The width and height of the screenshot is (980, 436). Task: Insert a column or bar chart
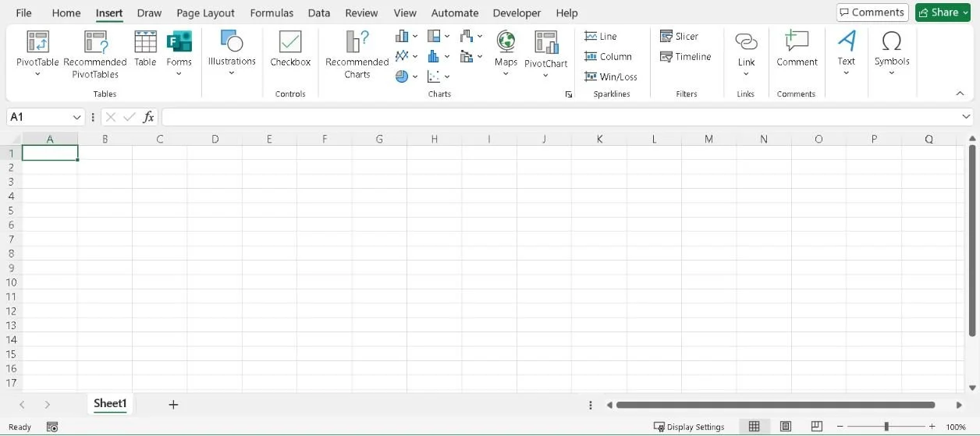pos(403,36)
